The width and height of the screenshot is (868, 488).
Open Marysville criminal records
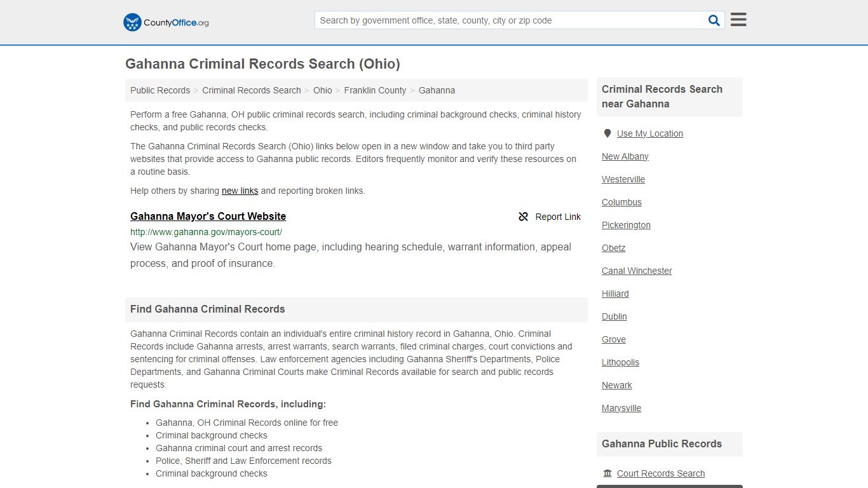(621, 408)
